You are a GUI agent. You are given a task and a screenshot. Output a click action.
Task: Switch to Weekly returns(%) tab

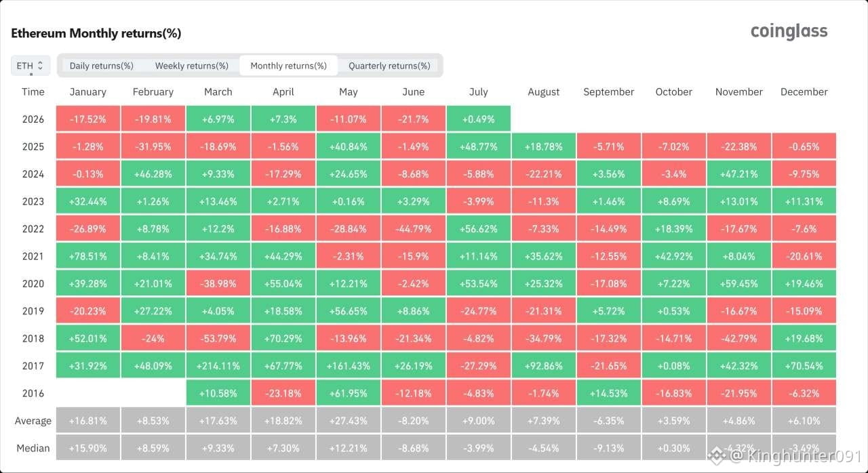[192, 66]
